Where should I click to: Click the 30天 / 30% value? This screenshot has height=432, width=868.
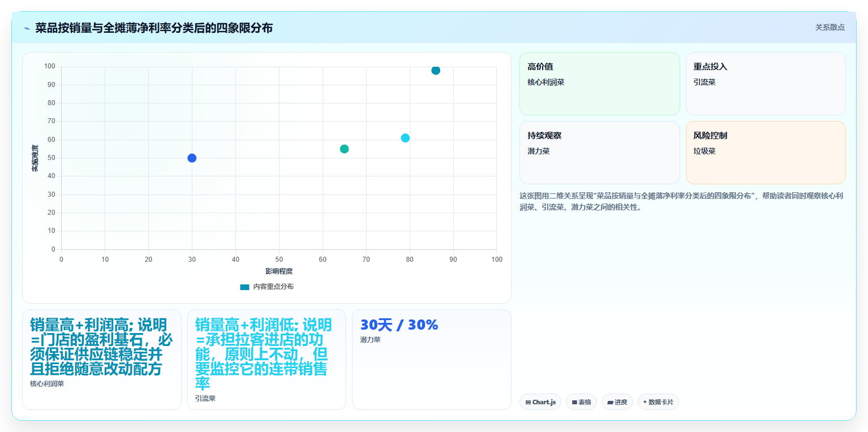point(399,325)
